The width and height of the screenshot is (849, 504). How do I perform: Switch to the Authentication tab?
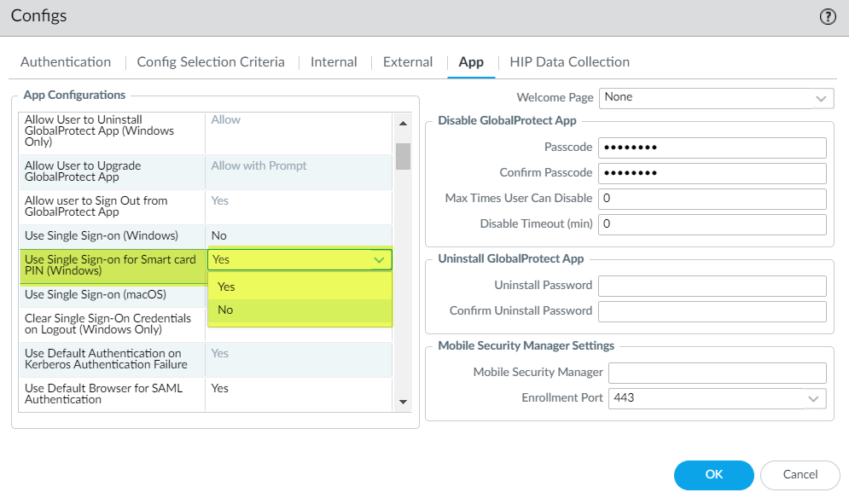65,61
